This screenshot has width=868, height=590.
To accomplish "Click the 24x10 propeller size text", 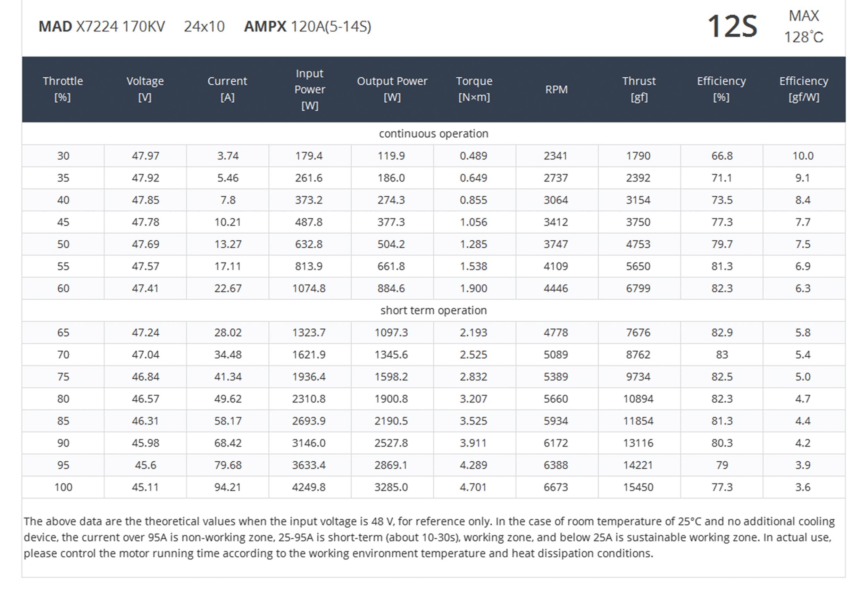I will tap(204, 26).
